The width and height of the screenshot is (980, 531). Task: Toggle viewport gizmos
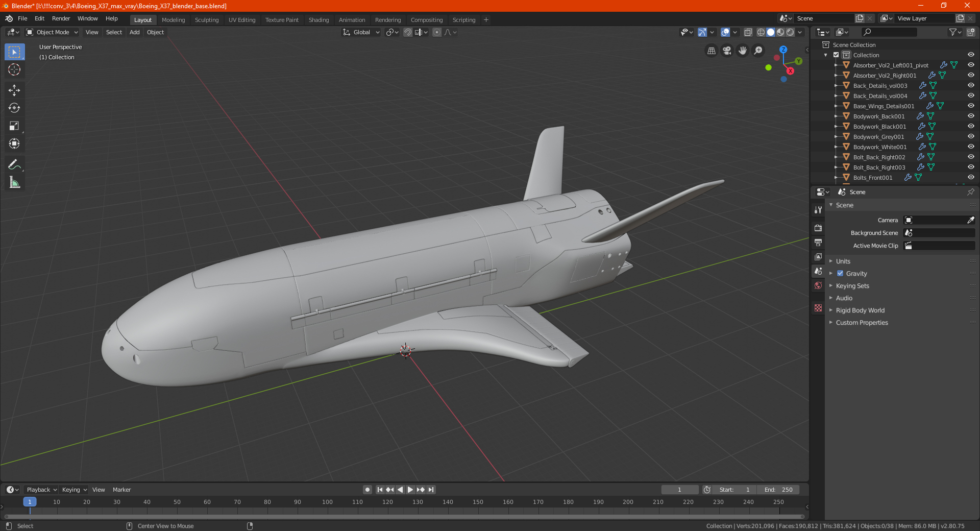coord(702,32)
